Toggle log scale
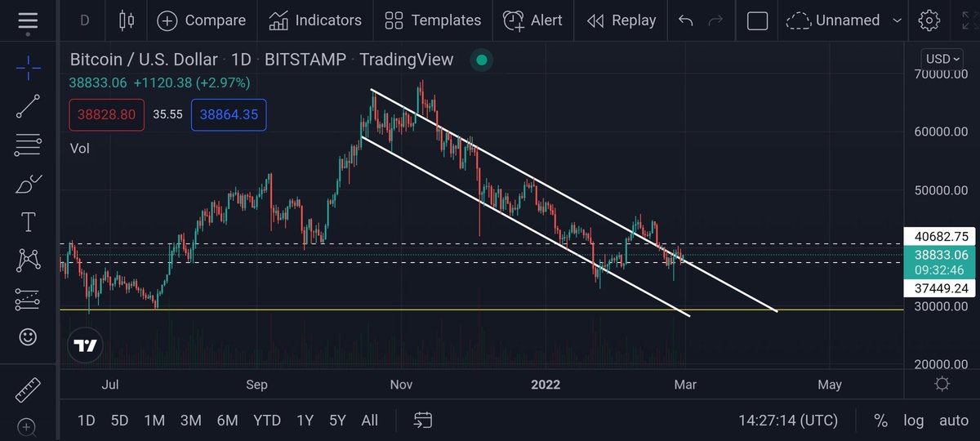This screenshot has height=441, width=980. [x=913, y=421]
